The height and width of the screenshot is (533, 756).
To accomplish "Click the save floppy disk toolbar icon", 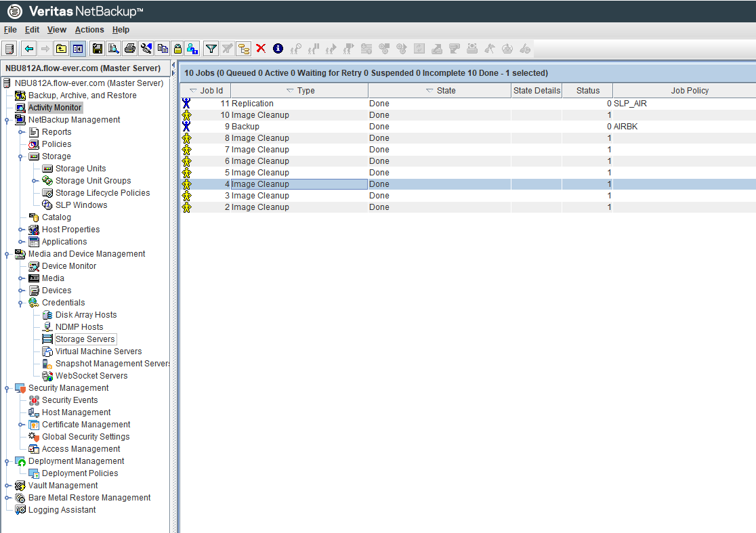I will pos(98,49).
